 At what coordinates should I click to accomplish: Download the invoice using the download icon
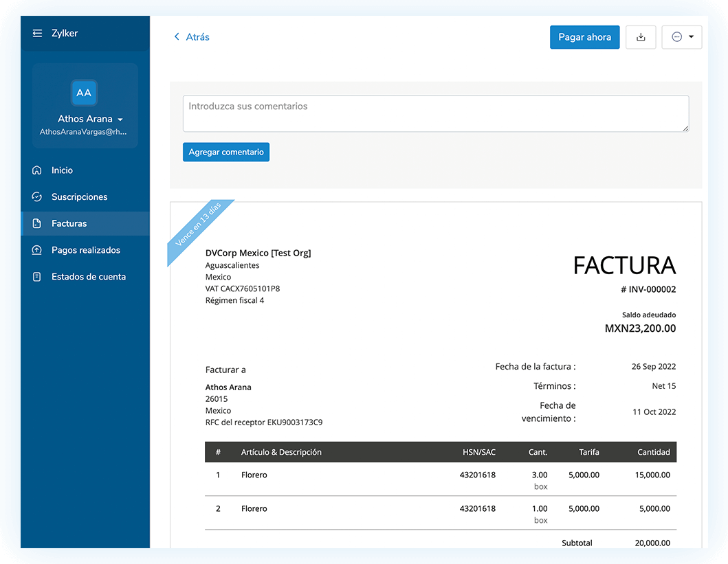641,37
